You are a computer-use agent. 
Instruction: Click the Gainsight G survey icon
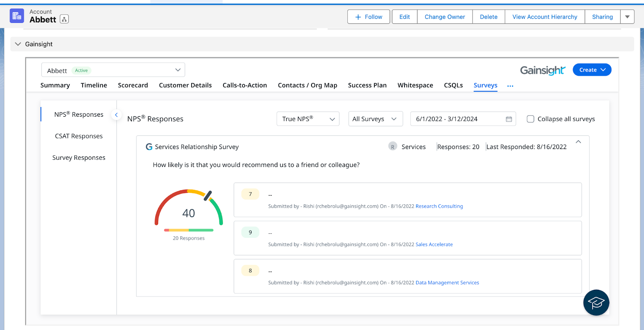[x=149, y=147]
